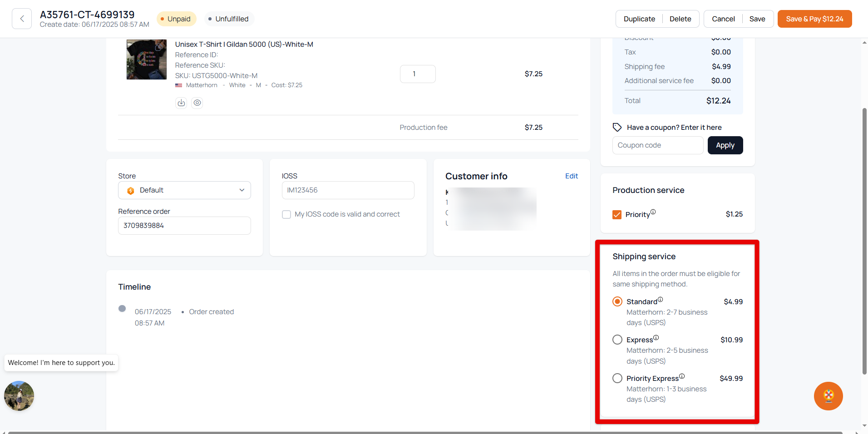Click the back arrow icon
The image size is (868, 434).
(x=22, y=19)
